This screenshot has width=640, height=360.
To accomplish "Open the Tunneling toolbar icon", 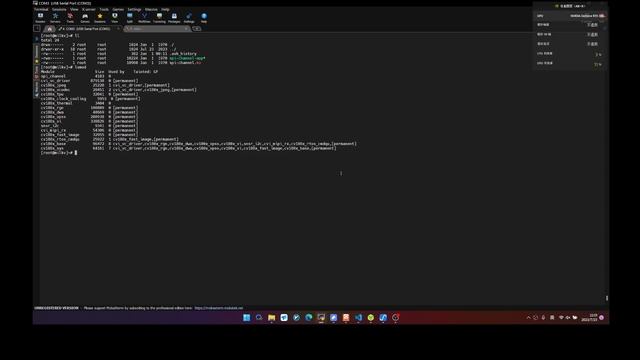I will 159,18.
